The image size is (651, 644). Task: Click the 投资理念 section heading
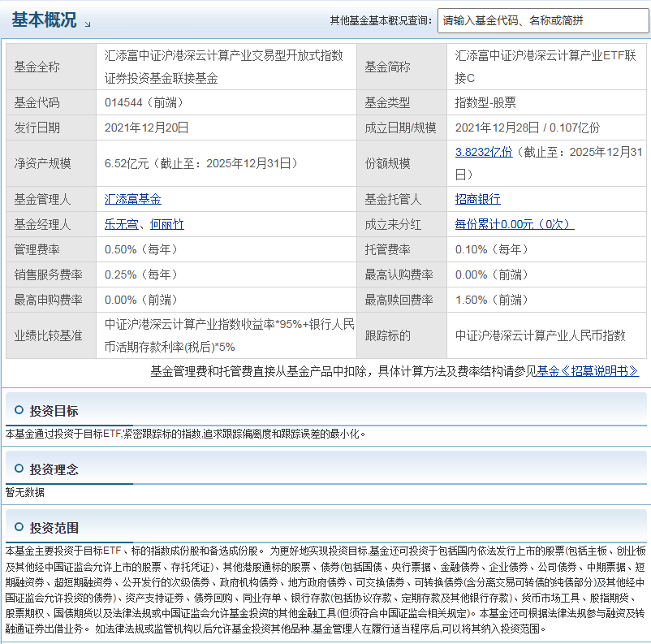pos(54,469)
